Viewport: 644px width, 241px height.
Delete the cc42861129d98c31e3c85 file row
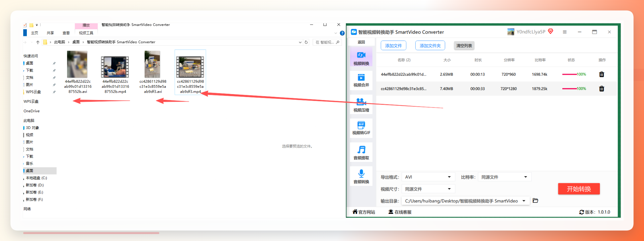point(602,89)
